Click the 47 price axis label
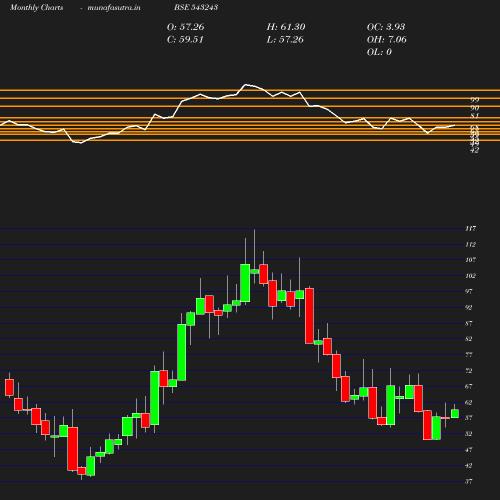 tap(469, 450)
